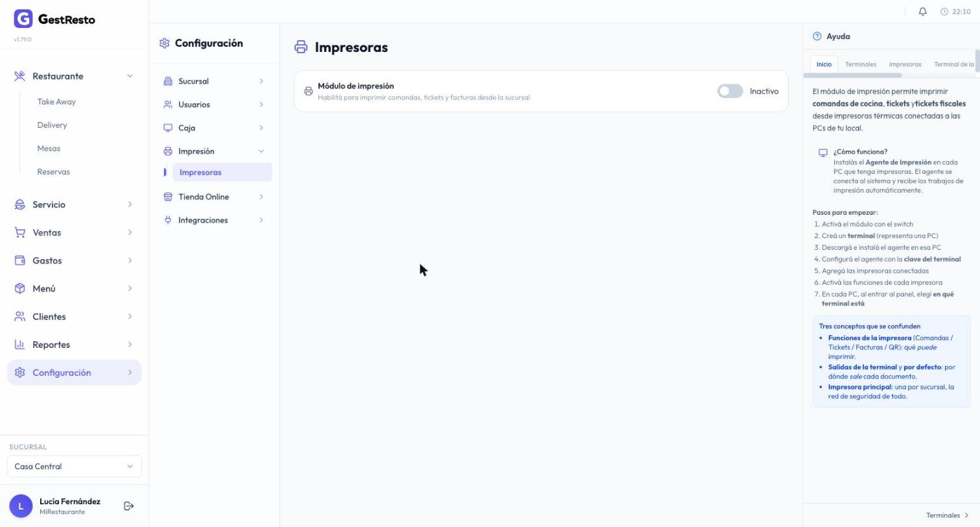Open the Casa Central sucursal dropdown
980x527 pixels.
[x=74, y=467]
